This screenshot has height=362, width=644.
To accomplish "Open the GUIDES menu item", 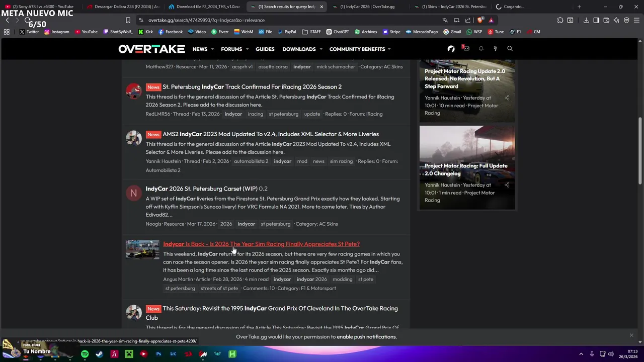I will [265, 49].
